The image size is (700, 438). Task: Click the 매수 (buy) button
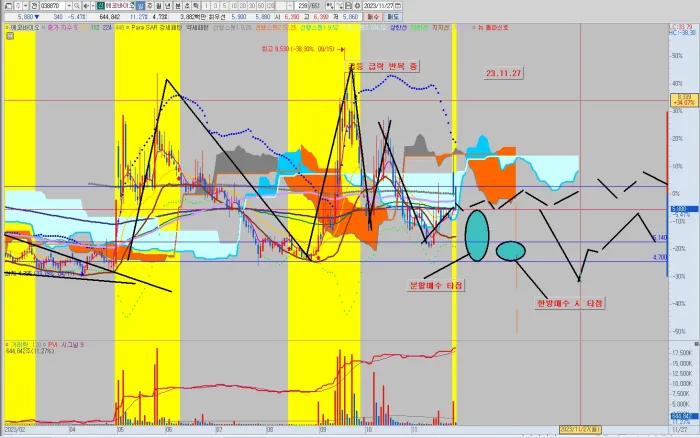tap(372, 17)
